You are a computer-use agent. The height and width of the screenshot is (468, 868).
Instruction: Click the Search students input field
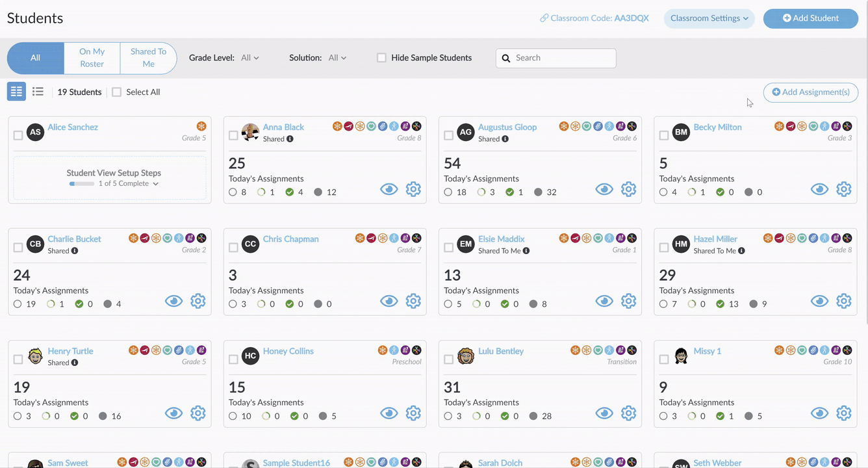(x=556, y=58)
